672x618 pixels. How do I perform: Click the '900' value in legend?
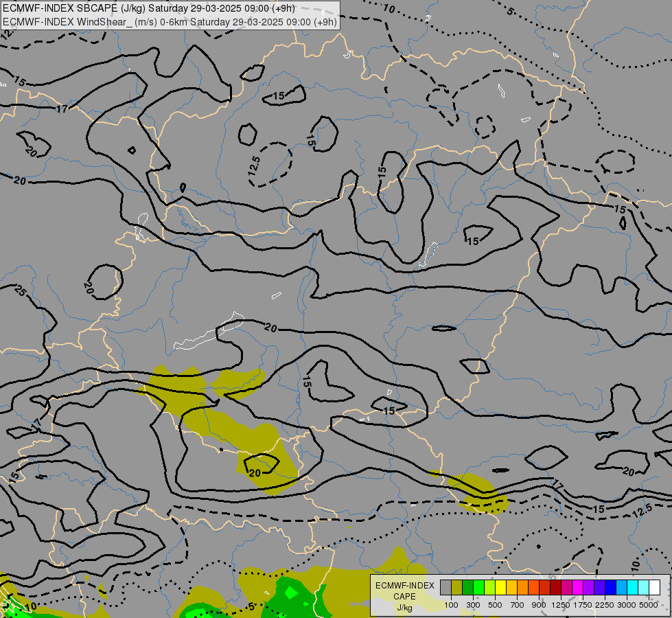(539, 605)
